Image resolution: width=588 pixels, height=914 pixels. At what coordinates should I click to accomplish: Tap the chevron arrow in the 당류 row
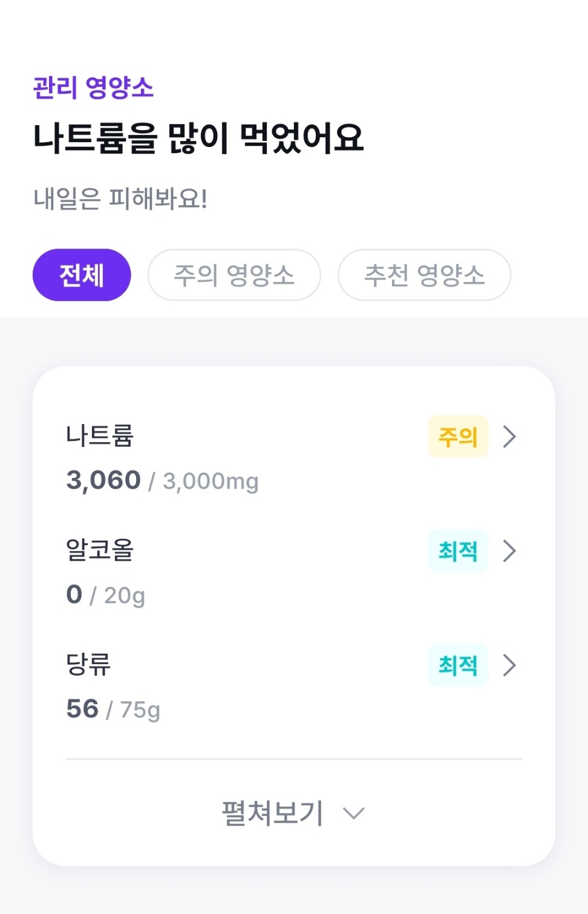(509, 665)
